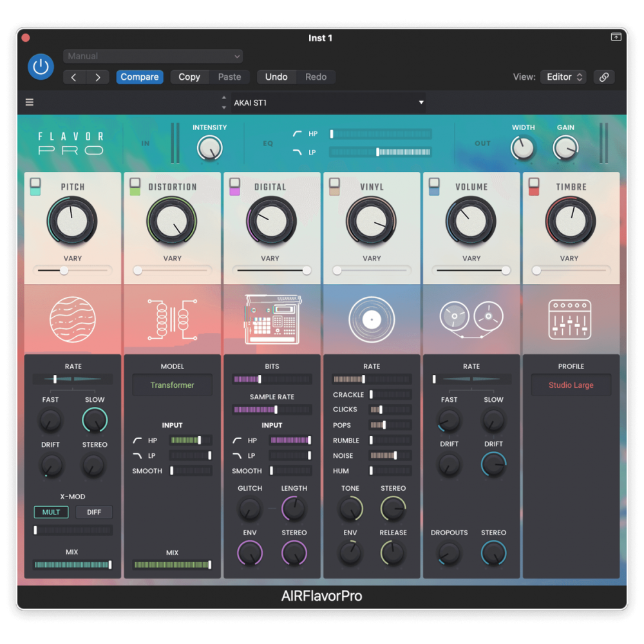Click the Undo button
Image resolution: width=644 pixels, height=644 pixels.
click(x=276, y=77)
